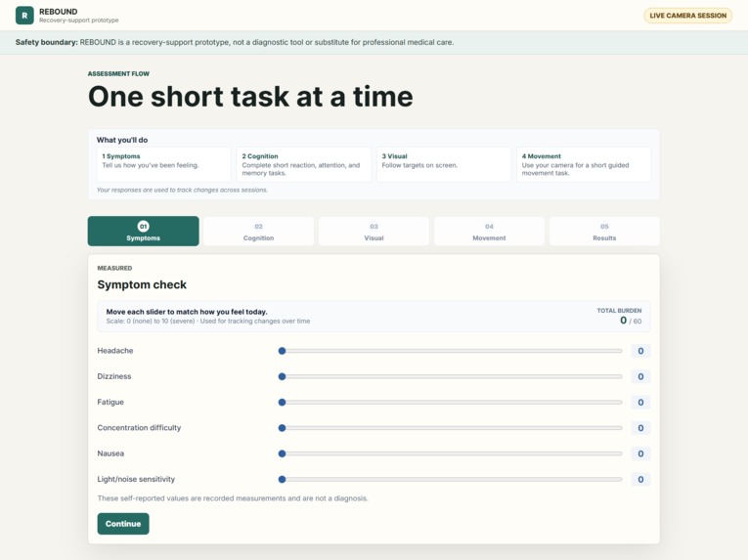This screenshot has height=560, width=748.
Task: Click the Nausea slider handle
Action: point(282,453)
